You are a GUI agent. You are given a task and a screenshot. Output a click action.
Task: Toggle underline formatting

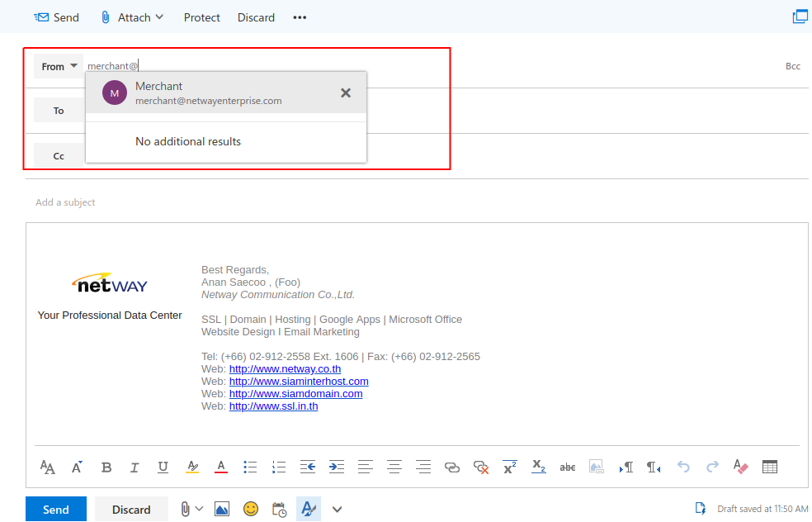(x=163, y=467)
